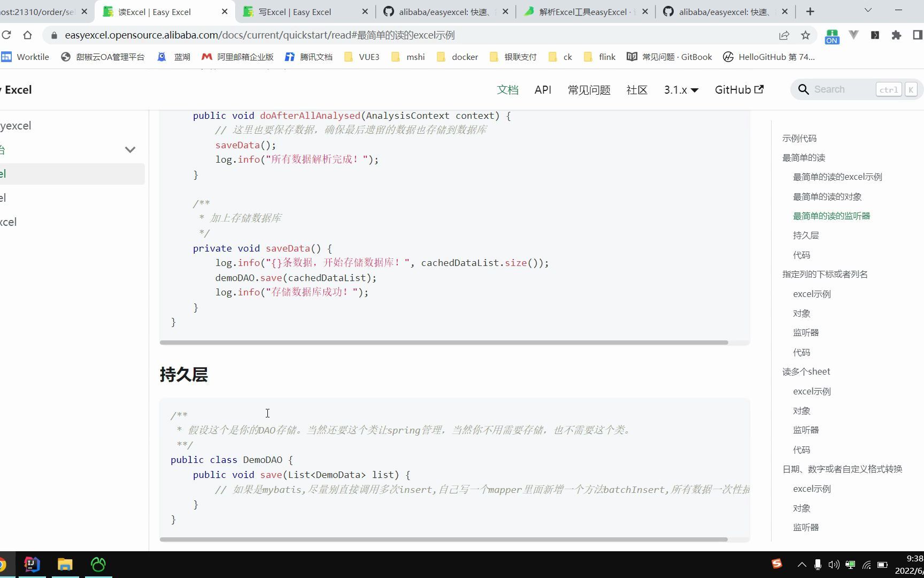Open the Sogou input icon in tray
The height and width of the screenshot is (578, 924).
coord(776,564)
